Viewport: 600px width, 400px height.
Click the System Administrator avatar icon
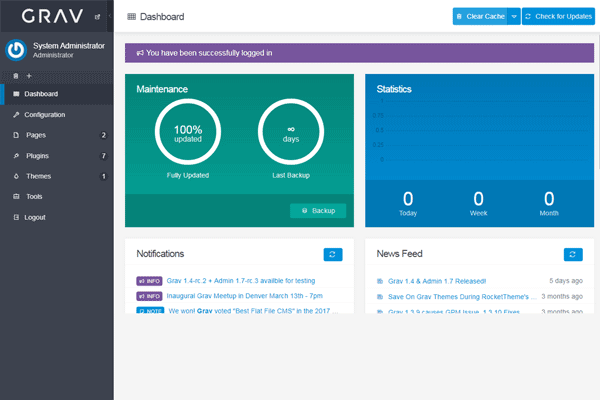click(16, 49)
